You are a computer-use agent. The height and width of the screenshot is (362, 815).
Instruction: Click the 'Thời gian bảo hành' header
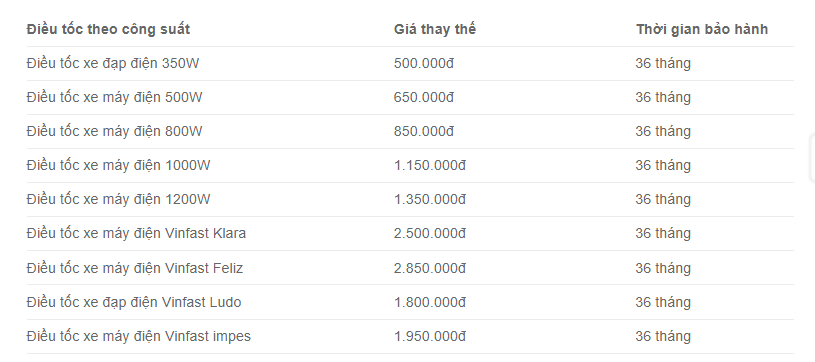[702, 29]
